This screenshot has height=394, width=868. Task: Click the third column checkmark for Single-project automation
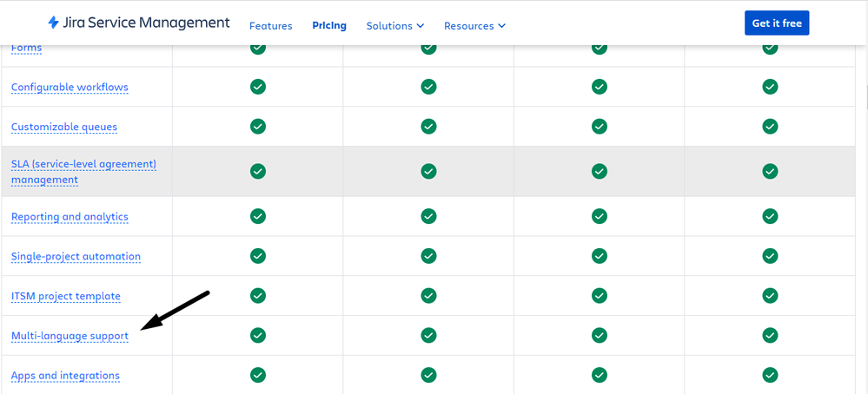tap(600, 256)
